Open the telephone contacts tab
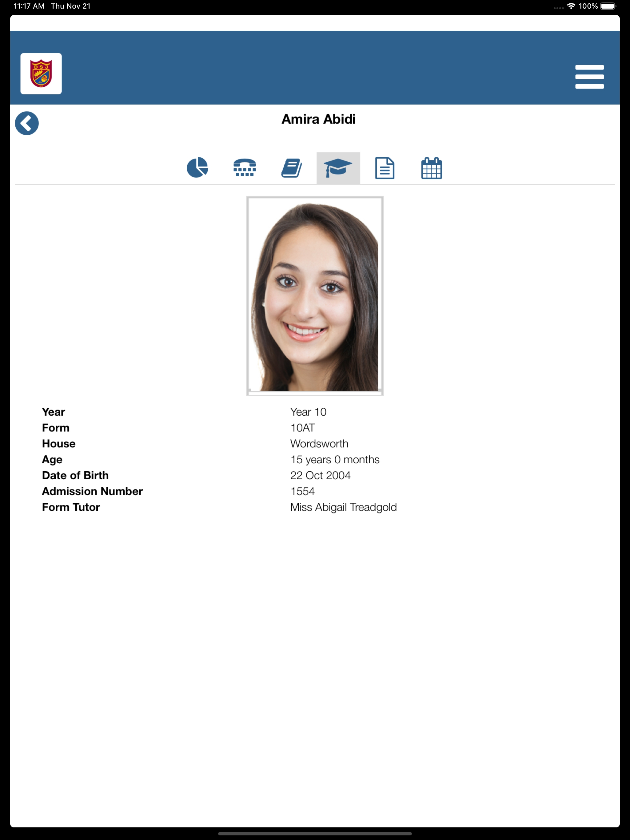Screen dimensions: 630x840 [244, 168]
